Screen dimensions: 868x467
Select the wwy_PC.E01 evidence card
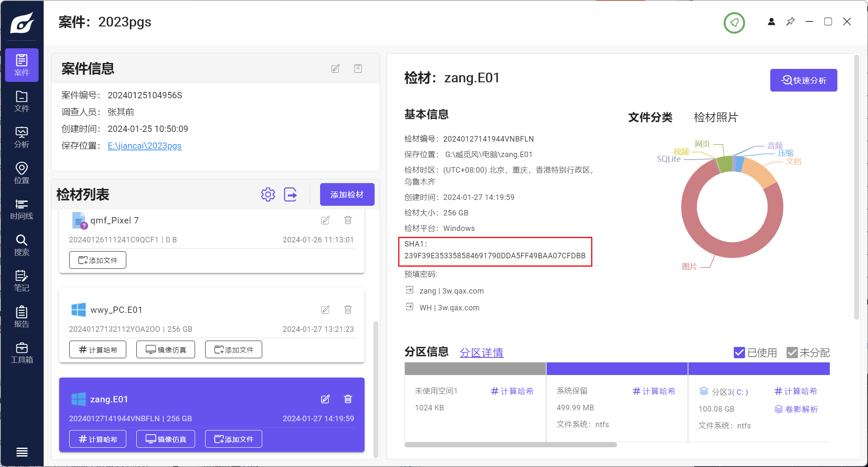coord(212,325)
